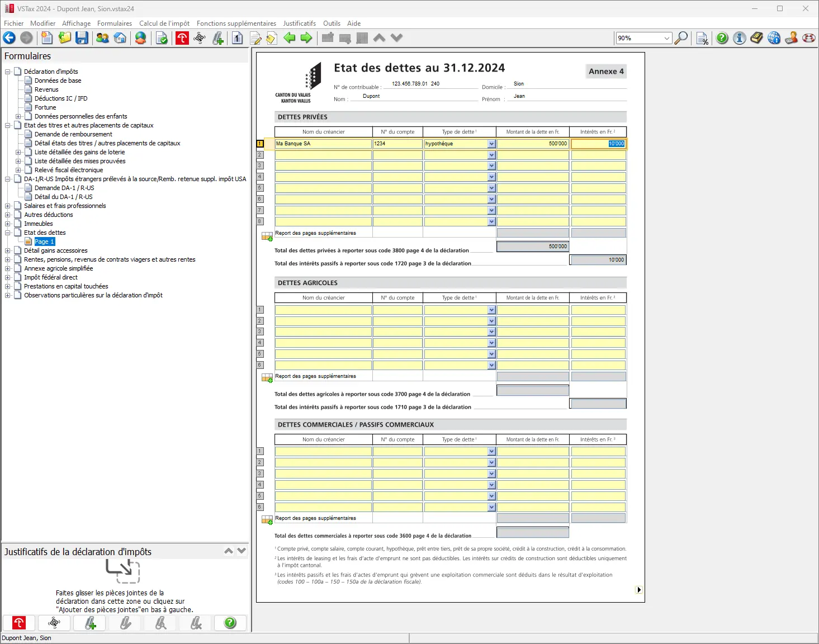Open the 90% zoom level dropdown

[x=666, y=38]
